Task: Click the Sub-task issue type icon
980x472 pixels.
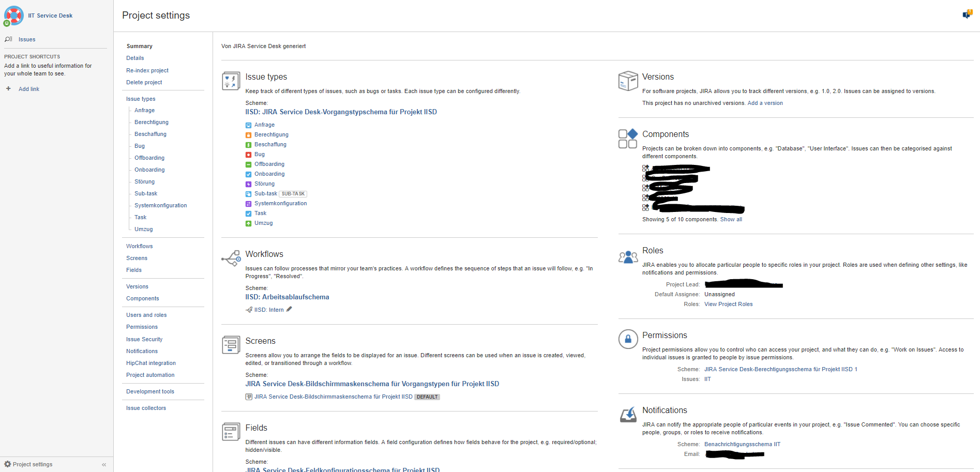Action: 248,194
